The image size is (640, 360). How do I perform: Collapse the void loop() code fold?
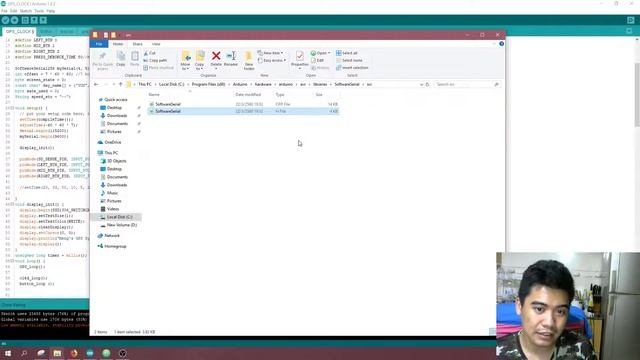coord(12,261)
